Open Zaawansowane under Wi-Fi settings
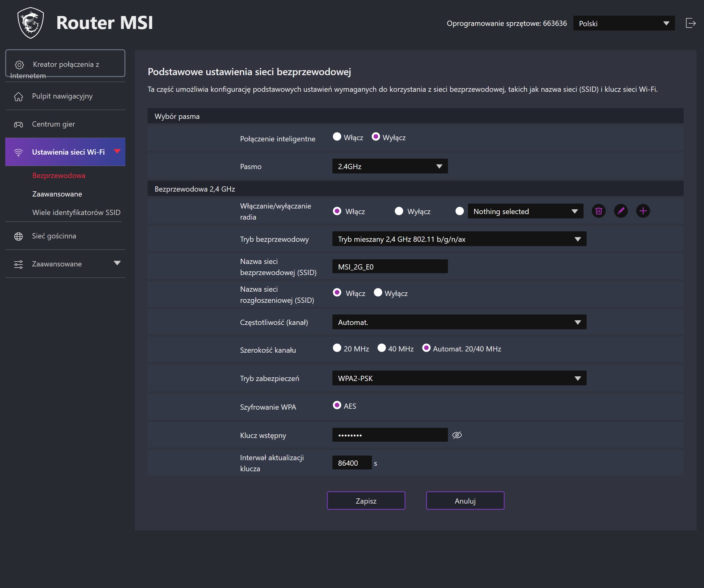 pyautogui.click(x=57, y=194)
